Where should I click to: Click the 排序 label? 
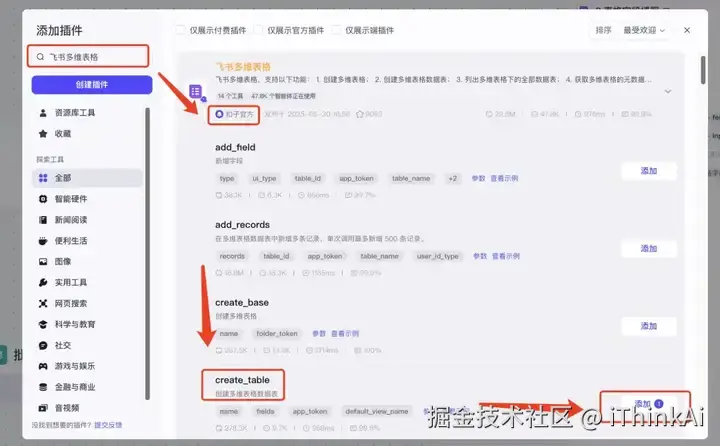tap(603, 30)
